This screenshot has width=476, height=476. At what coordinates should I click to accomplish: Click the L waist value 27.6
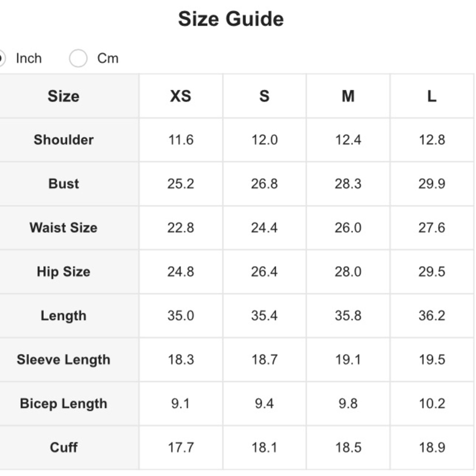(x=432, y=228)
